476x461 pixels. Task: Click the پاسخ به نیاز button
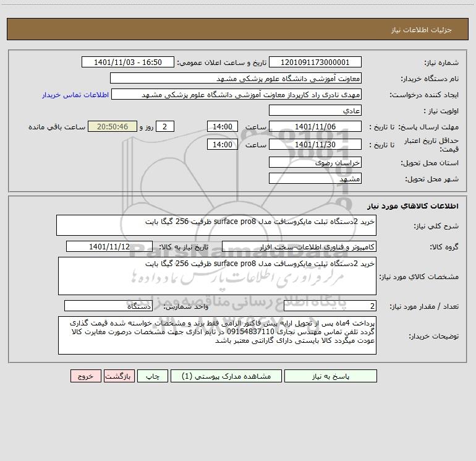coord(330,376)
